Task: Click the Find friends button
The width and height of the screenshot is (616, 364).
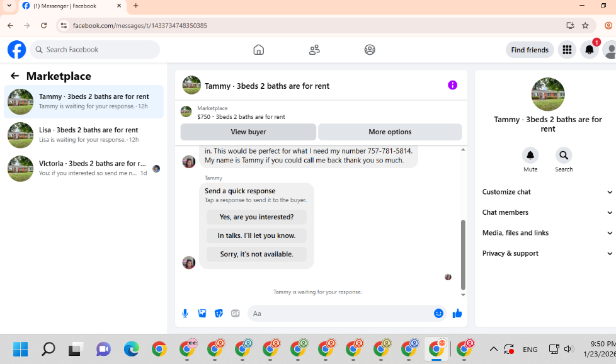Action: point(530,50)
